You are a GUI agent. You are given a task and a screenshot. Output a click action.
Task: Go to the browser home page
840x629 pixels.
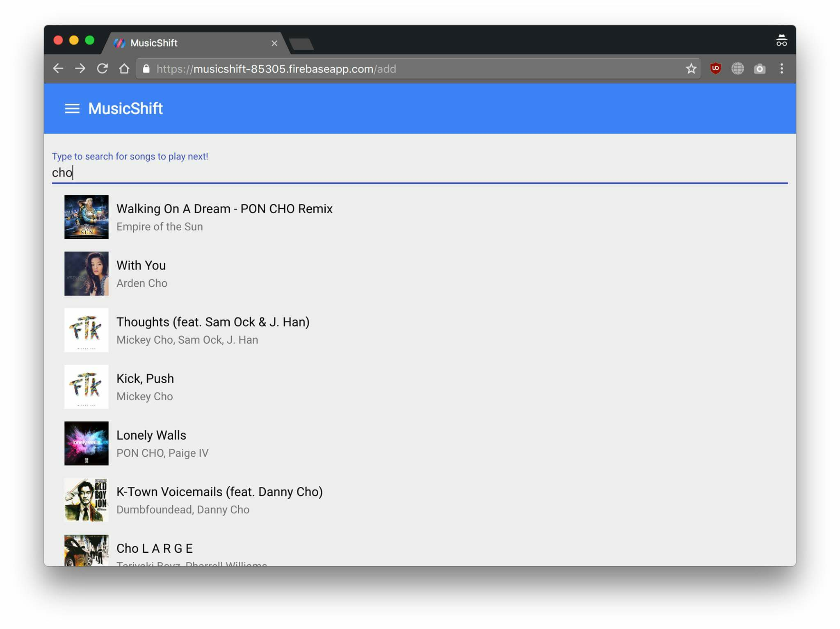(124, 68)
